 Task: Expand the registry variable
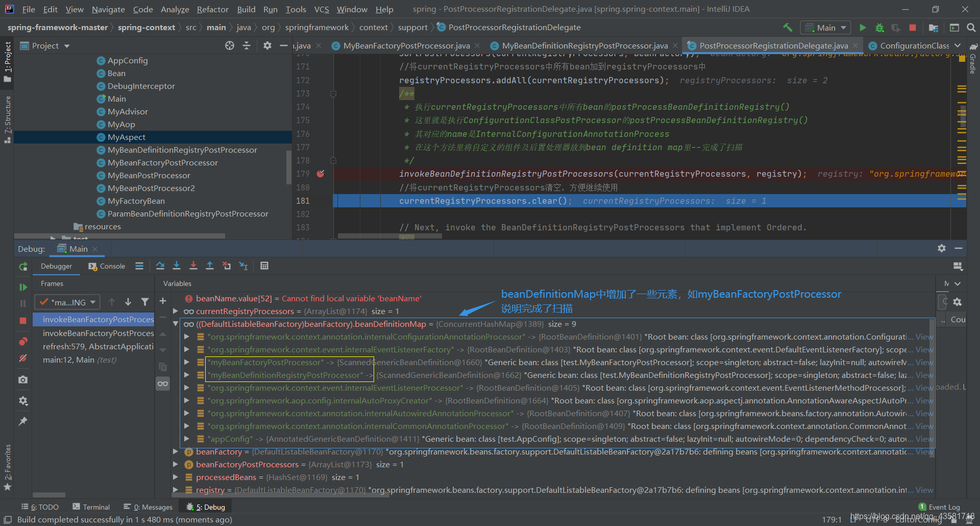[175, 490]
